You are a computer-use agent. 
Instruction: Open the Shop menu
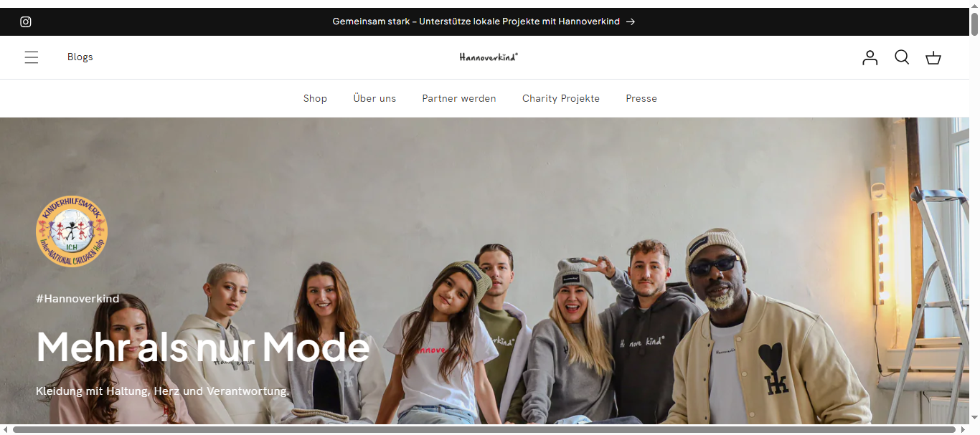click(315, 98)
